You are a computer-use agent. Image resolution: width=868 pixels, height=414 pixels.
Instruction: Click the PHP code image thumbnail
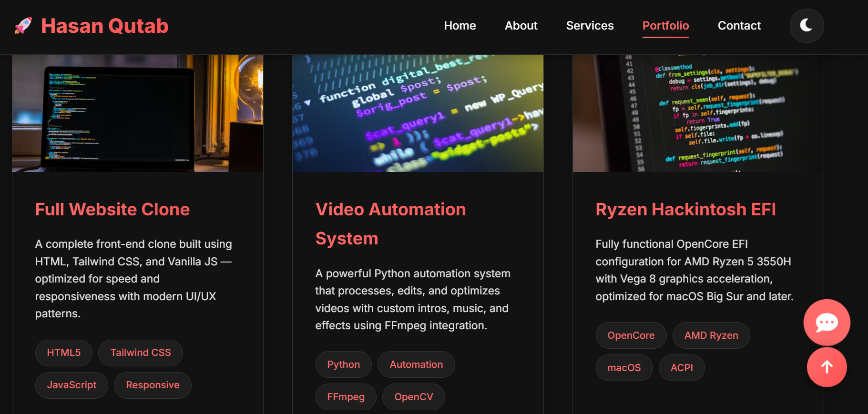tap(418, 113)
